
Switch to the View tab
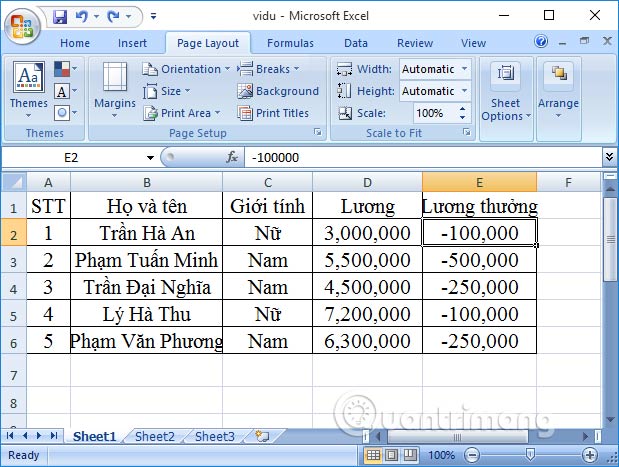coord(473,43)
